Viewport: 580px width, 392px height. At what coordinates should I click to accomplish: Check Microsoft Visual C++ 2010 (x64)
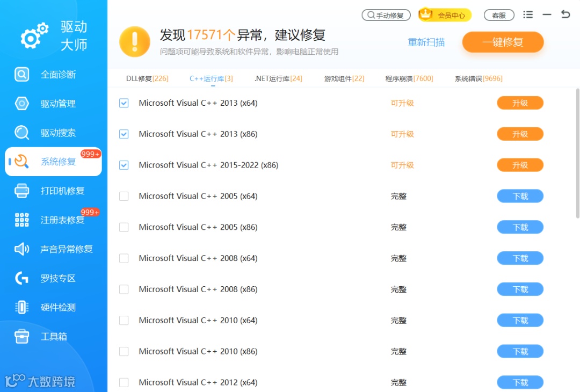click(x=124, y=320)
